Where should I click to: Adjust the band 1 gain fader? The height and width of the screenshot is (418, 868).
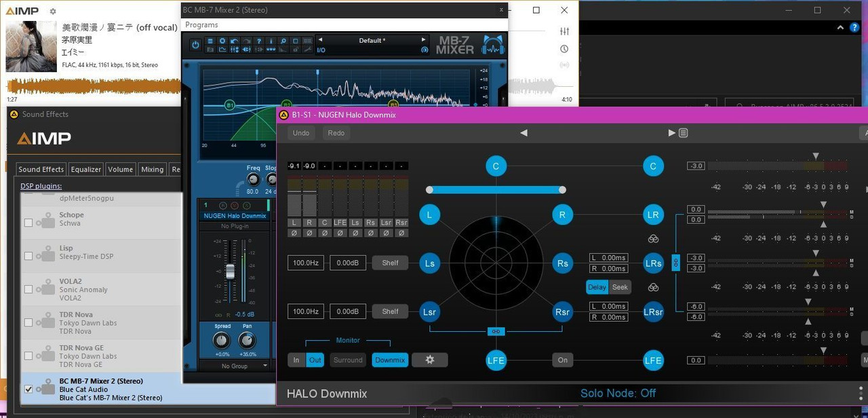[x=230, y=271]
